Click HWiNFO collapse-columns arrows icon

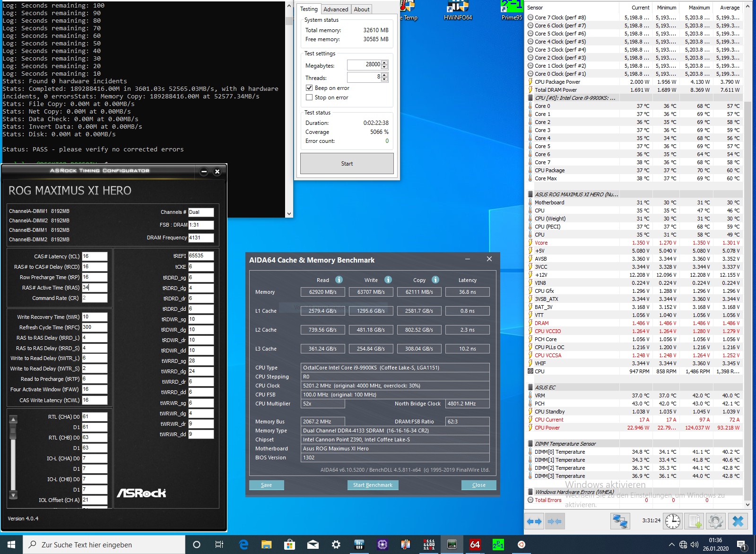[x=555, y=521]
